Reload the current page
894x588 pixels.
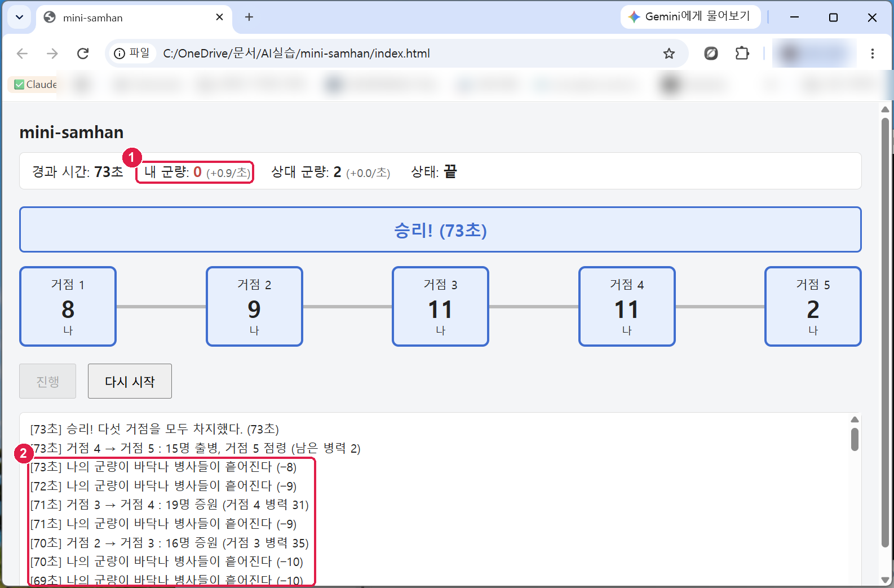point(83,54)
